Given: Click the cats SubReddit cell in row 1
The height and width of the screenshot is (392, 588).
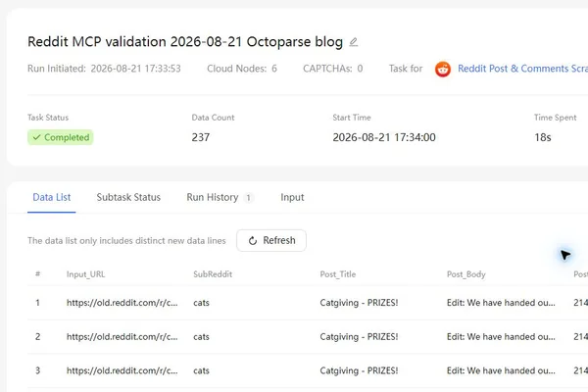Looking at the screenshot, I should click(201, 303).
